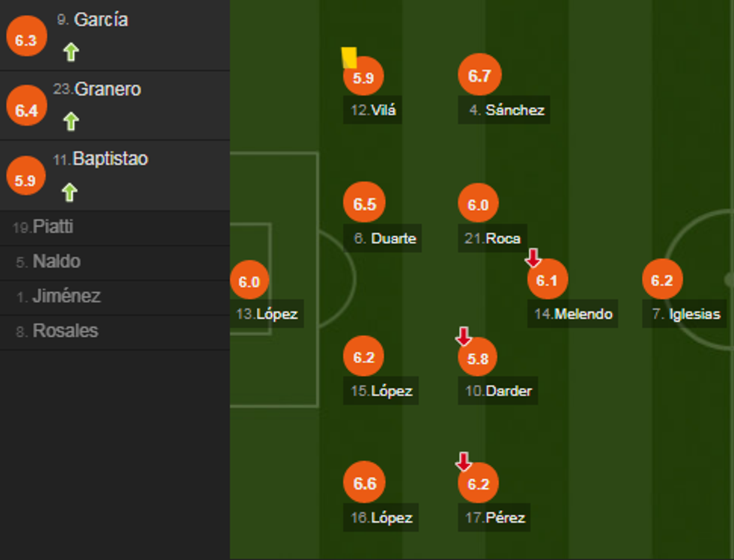
Task: Click Granero's 6.4 rating circle
Action: click(x=26, y=110)
